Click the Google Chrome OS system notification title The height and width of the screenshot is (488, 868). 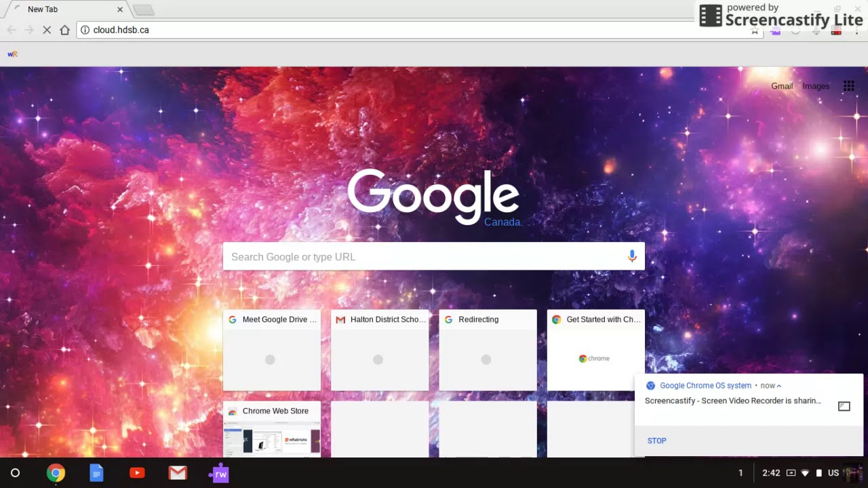[705, 386]
